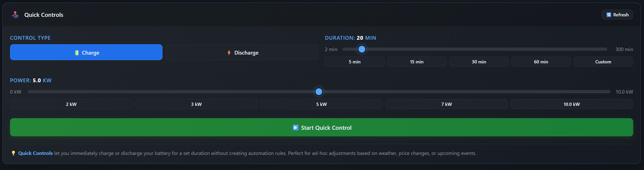
Task: Click the refresh arrow icon on Refresh button
Action: pyautogui.click(x=609, y=15)
